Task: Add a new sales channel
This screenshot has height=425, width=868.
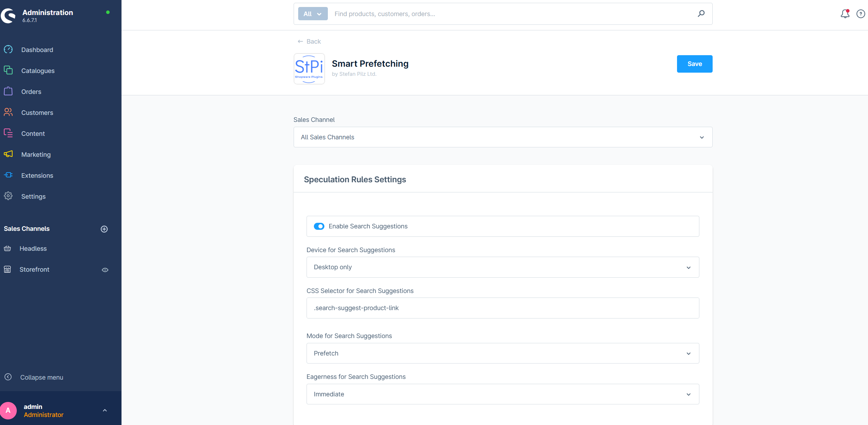Action: pyautogui.click(x=104, y=229)
